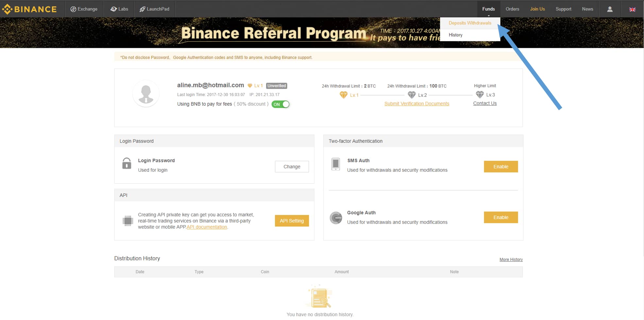Click the Lv.1 gold diamond icon
644x320 pixels.
[x=343, y=95]
